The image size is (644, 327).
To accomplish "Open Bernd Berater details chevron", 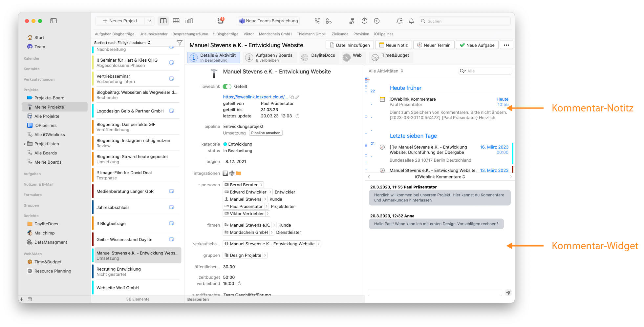I will click(x=262, y=185).
